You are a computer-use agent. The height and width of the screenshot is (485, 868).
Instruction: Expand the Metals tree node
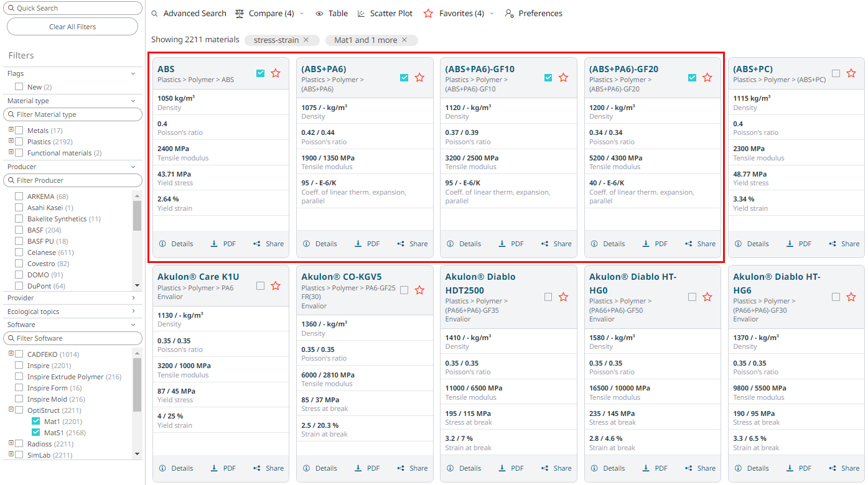11,131
